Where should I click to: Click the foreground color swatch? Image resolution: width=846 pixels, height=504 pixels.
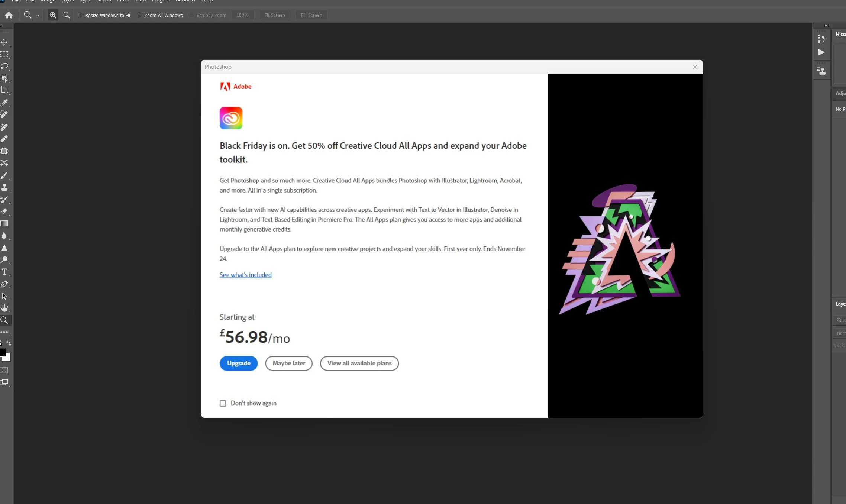click(3, 352)
